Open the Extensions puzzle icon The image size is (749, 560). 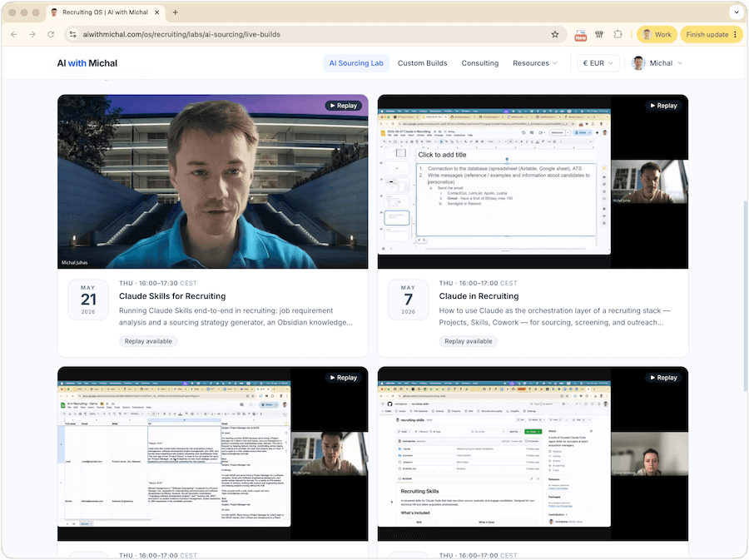point(618,34)
